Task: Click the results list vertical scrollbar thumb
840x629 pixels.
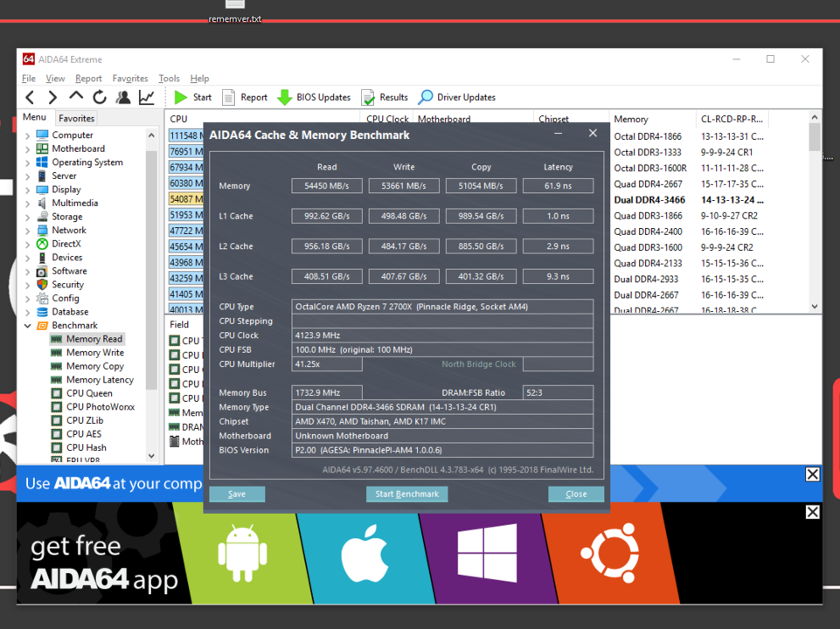Action: click(x=815, y=138)
